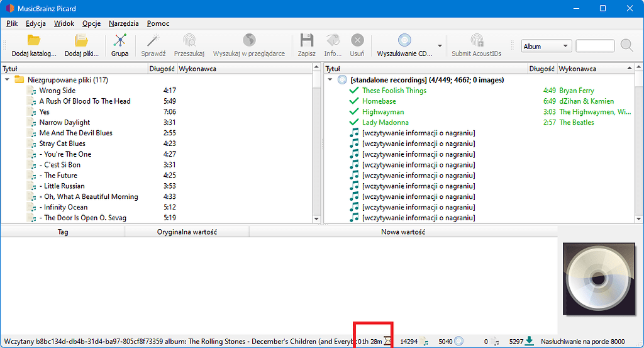Select the C'est Si Bon file

coord(60,165)
